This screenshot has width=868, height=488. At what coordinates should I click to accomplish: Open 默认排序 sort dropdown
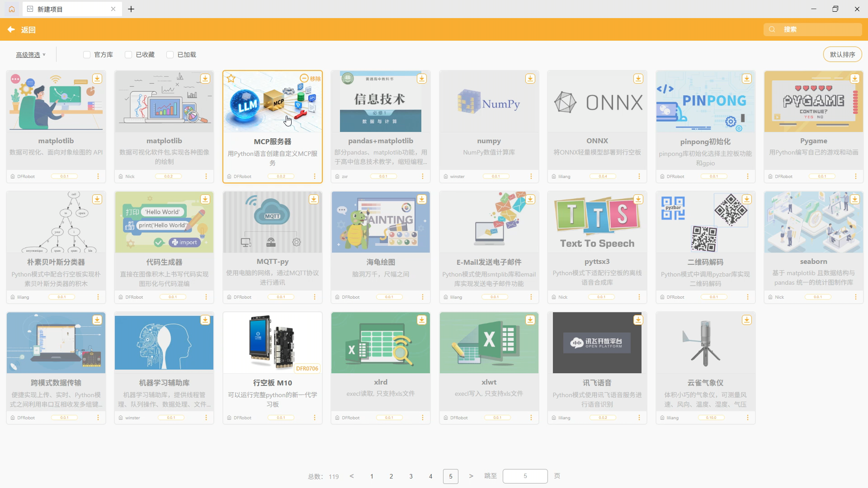[842, 55]
